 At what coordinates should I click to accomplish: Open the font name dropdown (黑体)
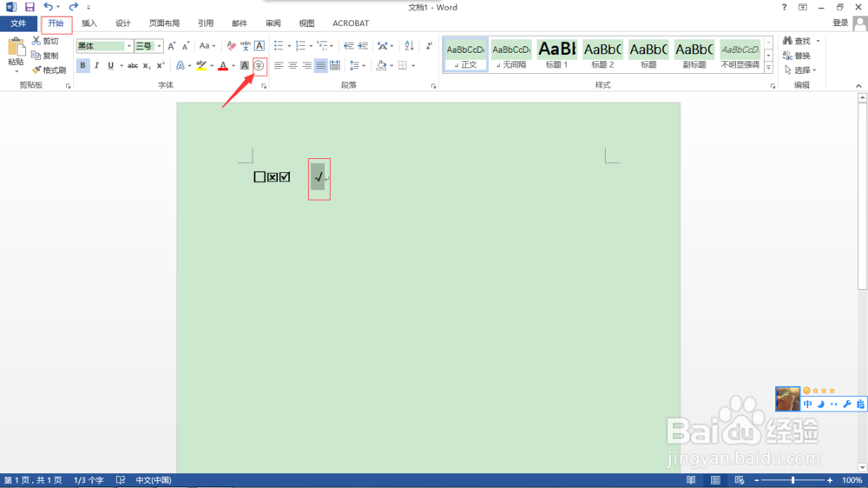129,46
